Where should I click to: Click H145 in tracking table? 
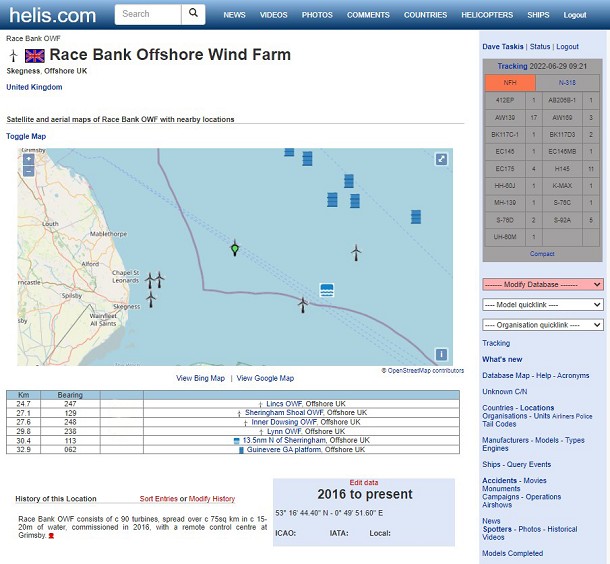[562, 169]
